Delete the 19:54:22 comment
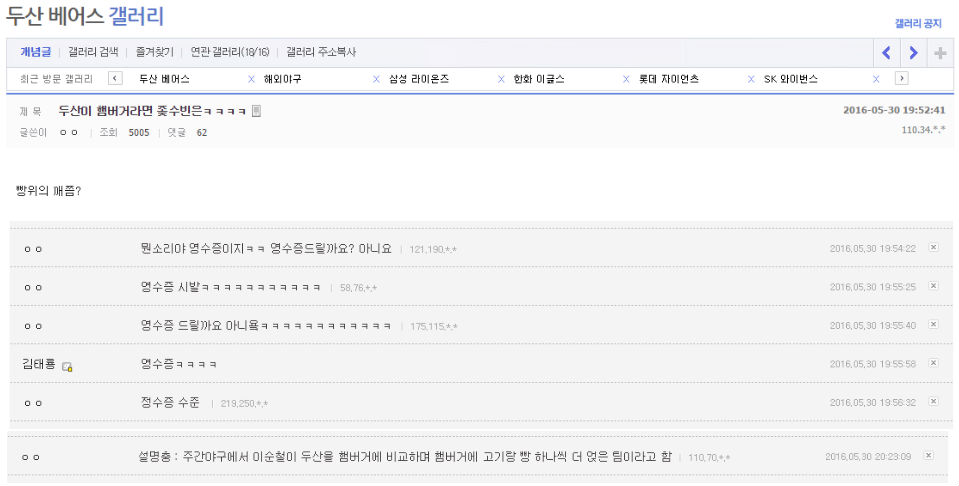Viewport: 959px width, 486px height. pyautogui.click(x=933, y=247)
